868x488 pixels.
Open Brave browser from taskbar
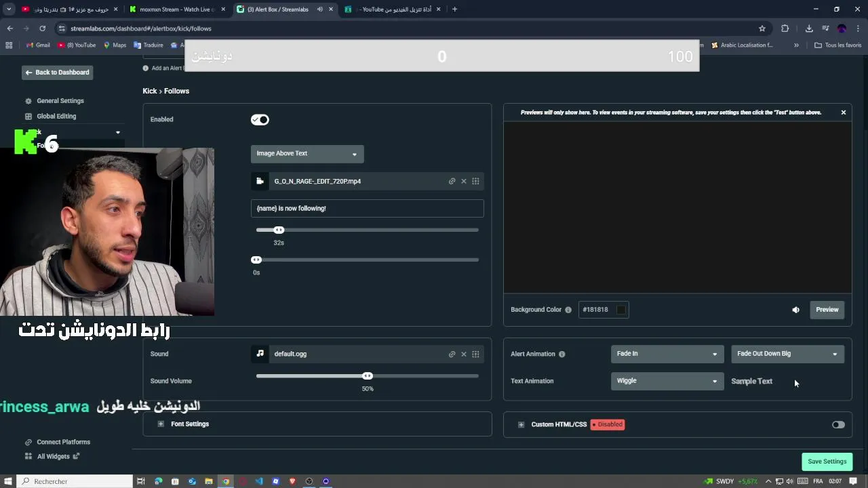tap(292, 481)
